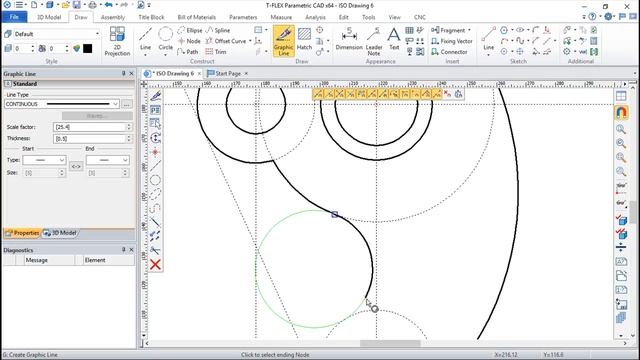The image size is (640, 360).
Task: Switch to the 3D Model ribbon tab
Action: tap(49, 17)
